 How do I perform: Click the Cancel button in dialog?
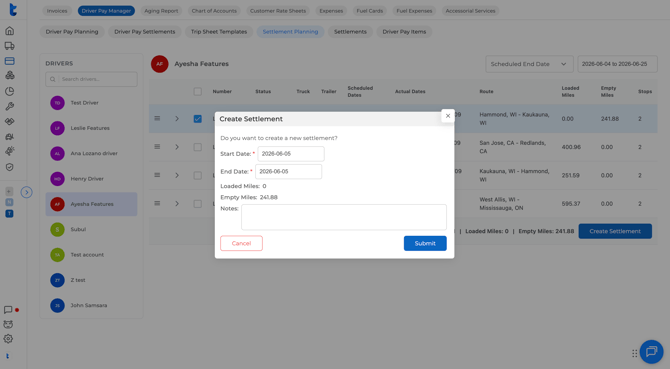[241, 243]
